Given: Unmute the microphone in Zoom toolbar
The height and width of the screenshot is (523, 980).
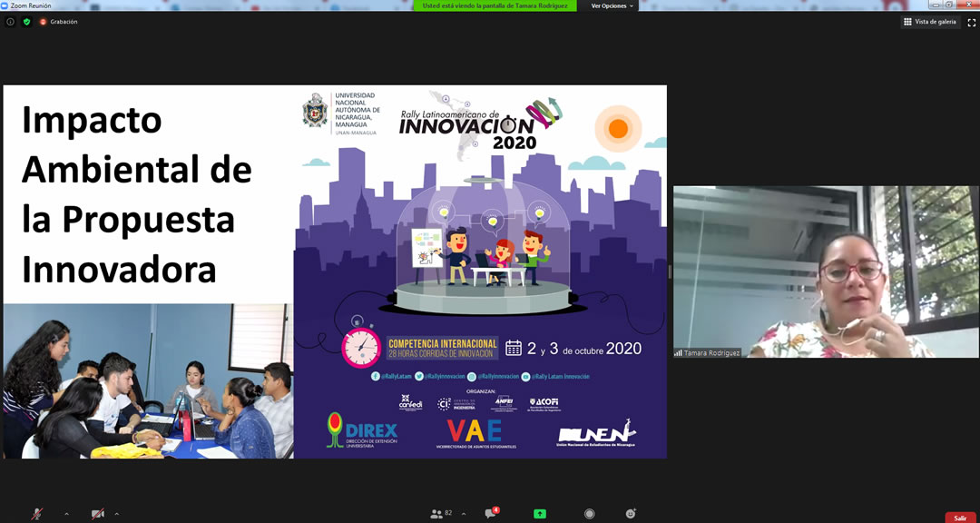Looking at the screenshot, I should [37, 514].
